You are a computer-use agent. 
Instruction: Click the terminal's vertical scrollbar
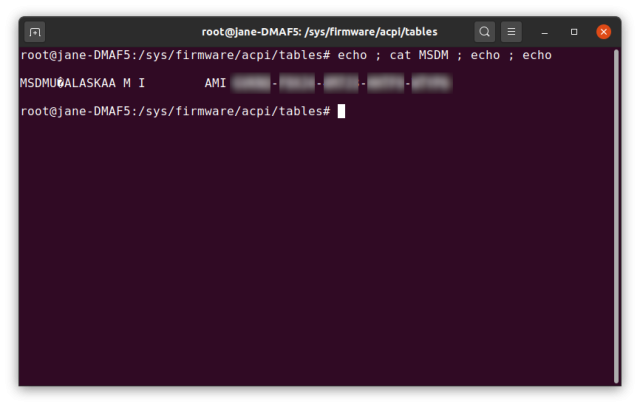pyautogui.click(x=616, y=216)
